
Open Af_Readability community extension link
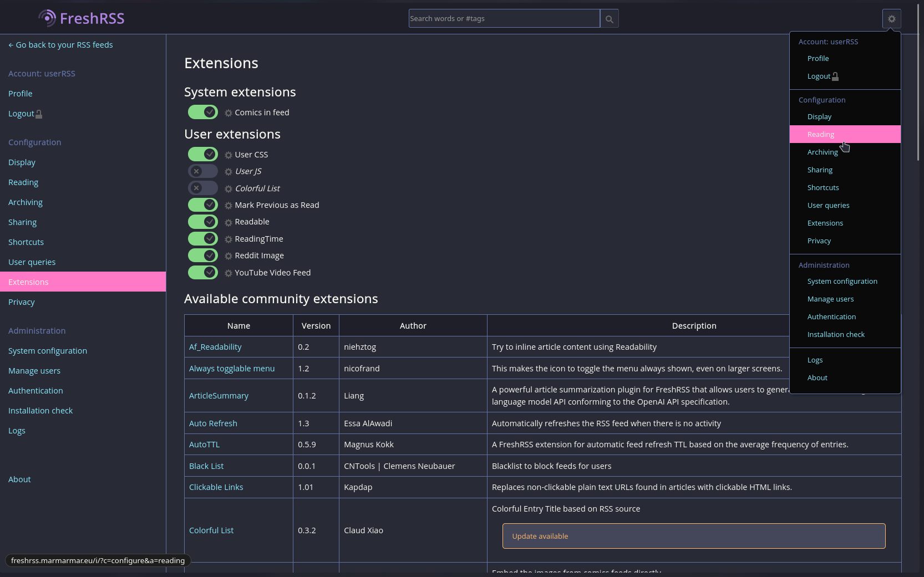coord(215,347)
